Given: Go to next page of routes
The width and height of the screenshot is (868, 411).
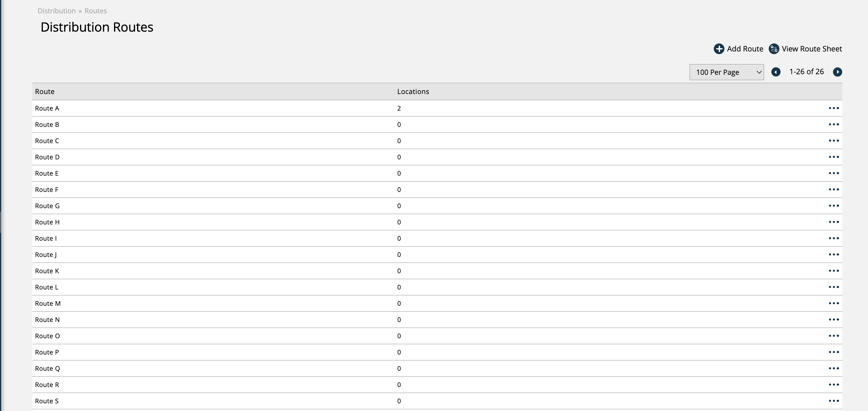Looking at the screenshot, I should [x=837, y=72].
